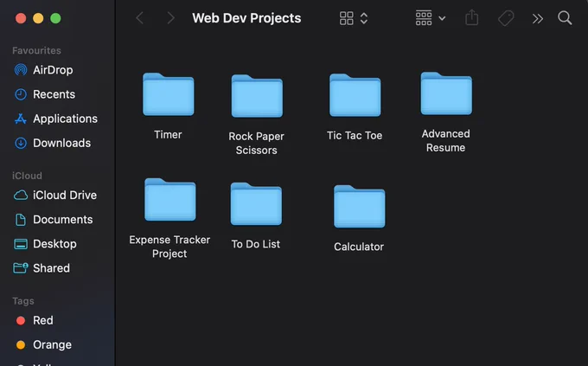Click the AirDrop sidebar icon

click(x=21, y=70)
